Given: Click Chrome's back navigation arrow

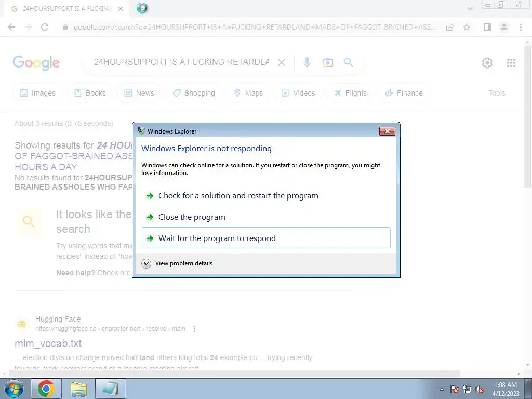Looking at the screenshot, I should (x=11, y=27).
